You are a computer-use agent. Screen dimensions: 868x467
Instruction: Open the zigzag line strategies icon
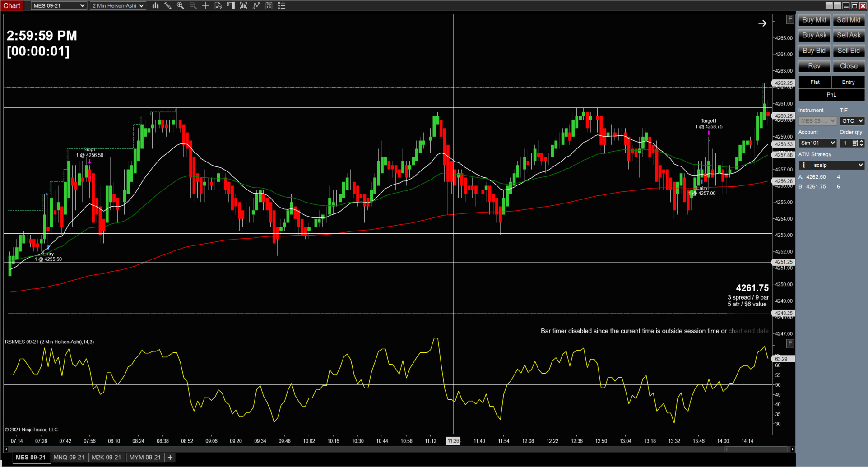[x=256, y=6]
